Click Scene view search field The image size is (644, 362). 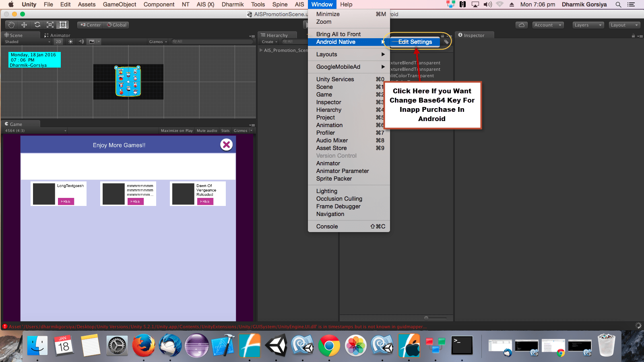[212, 41]
